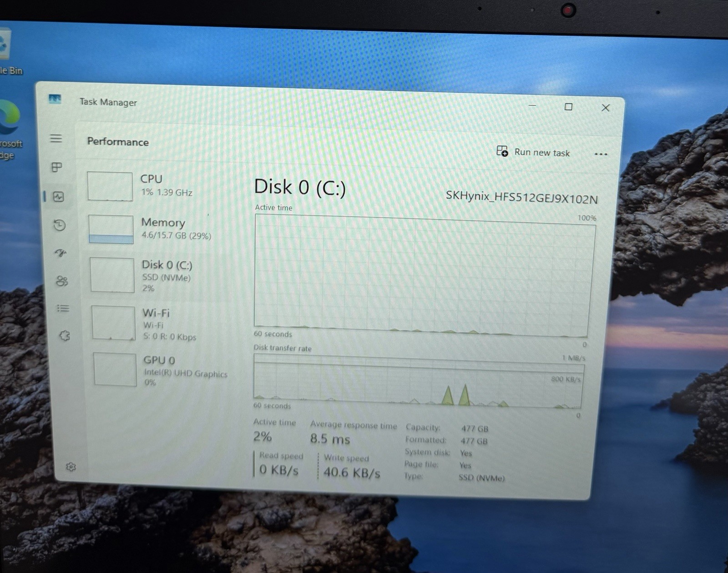Viewport: 728px width, 573px height.
Task: Open the Processes page icon in sidebar
Action: (57, 167)
